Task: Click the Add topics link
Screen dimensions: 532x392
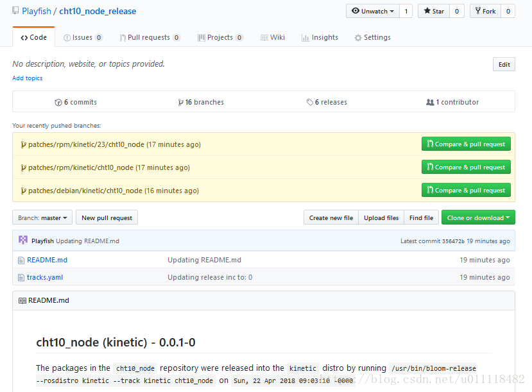Action: coord(28,78)
